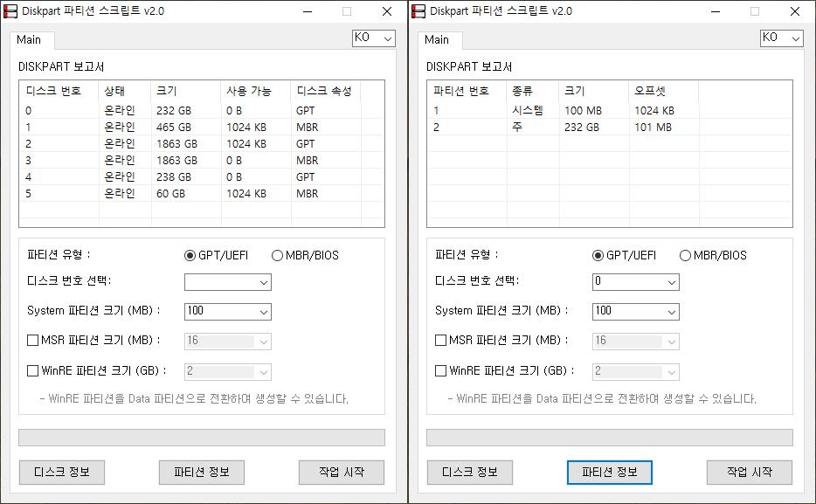Click 오프셋 column header
The width and height of the screenshot is (816, 504).
[663, 91]
